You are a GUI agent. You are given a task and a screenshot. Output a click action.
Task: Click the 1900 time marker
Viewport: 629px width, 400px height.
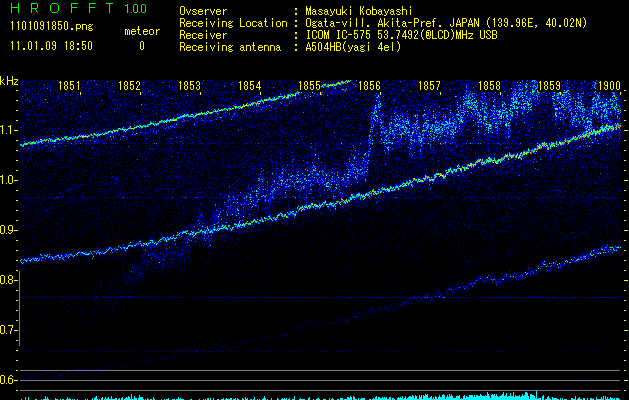tap(609, 86)
